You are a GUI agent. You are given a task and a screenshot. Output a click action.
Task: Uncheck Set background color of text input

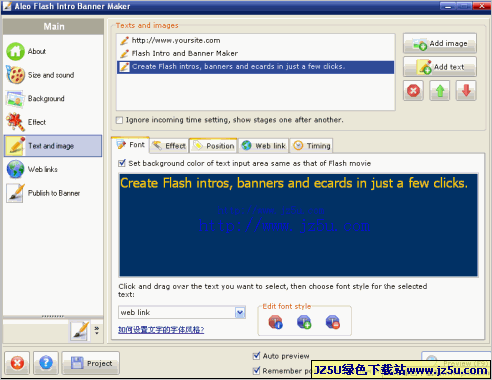tap(122, 163)
